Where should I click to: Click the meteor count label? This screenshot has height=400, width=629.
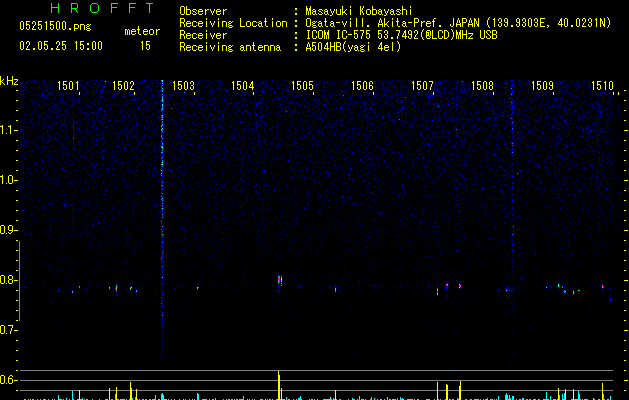(x=142, y=31)
